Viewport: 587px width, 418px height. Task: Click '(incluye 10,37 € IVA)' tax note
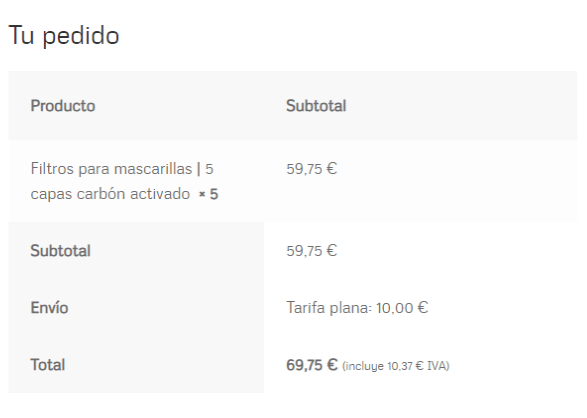[396, 366]
